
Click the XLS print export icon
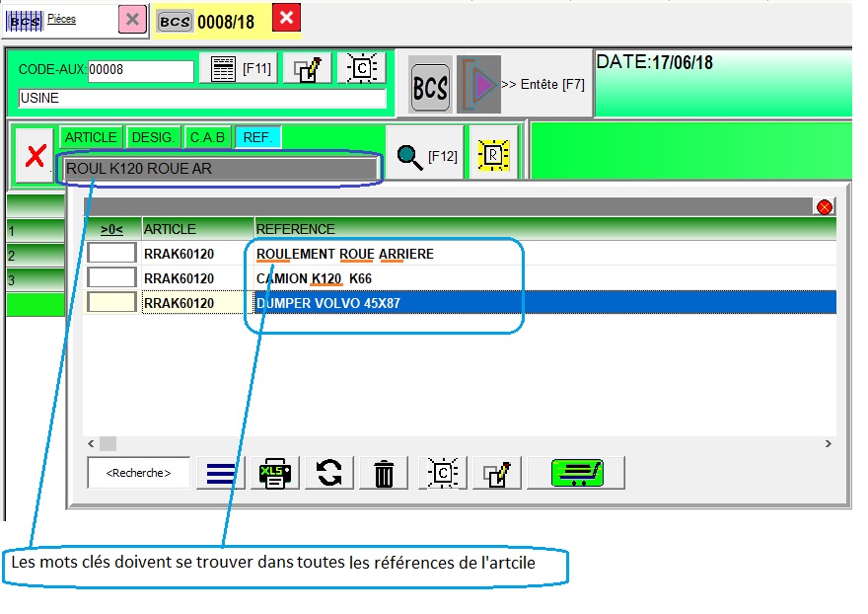coord(275,474)
